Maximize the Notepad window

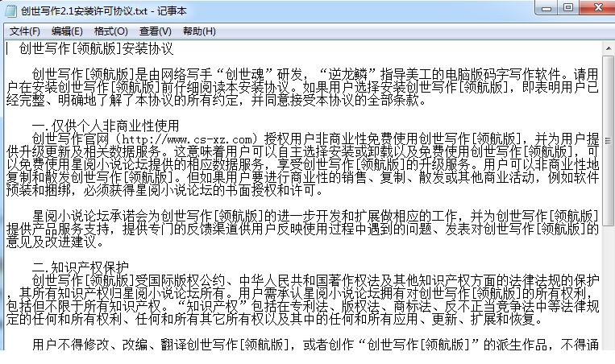coord(568,8)
